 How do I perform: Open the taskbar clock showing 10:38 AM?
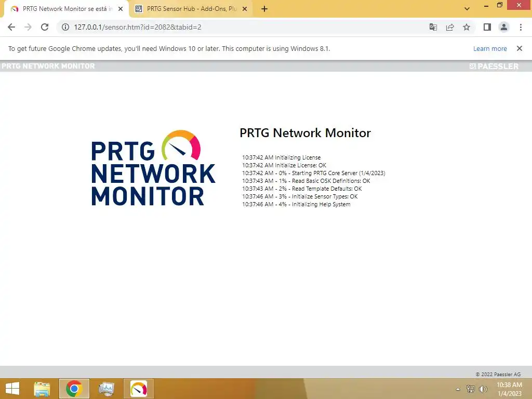[509, 389]
